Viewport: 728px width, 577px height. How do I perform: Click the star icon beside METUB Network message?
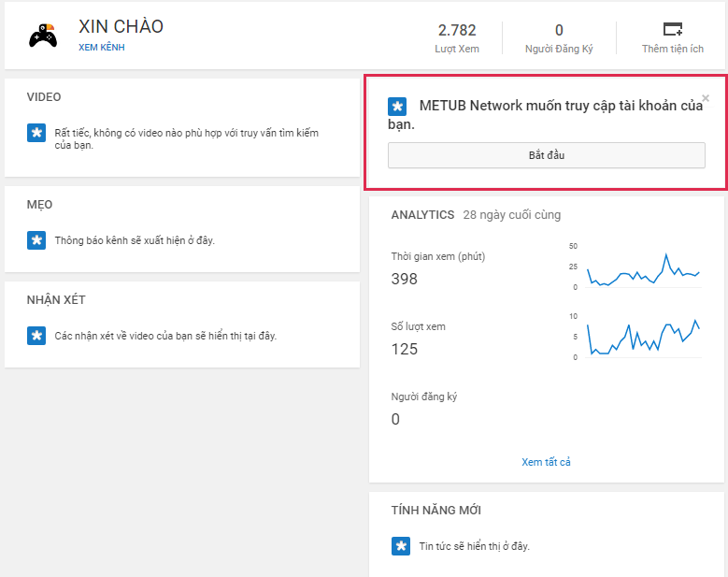click(x=397, y=106)
